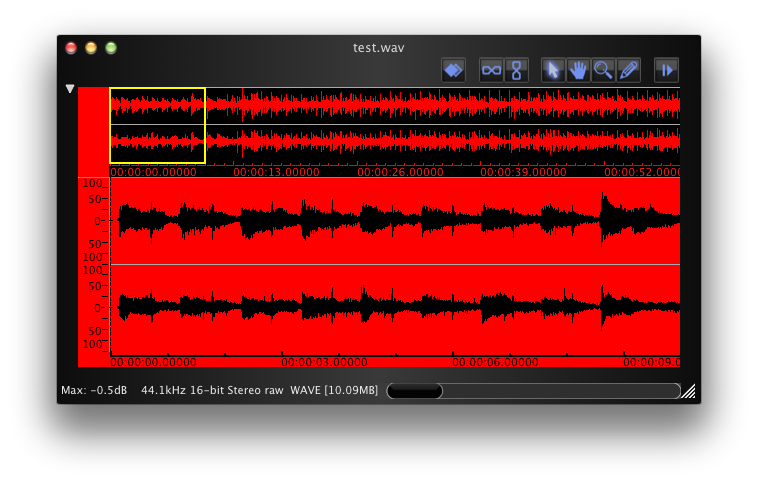The height and width of the screenshot is (483, 758).
Task: Click the Max: -0.5dB status text
Action: 94,390
